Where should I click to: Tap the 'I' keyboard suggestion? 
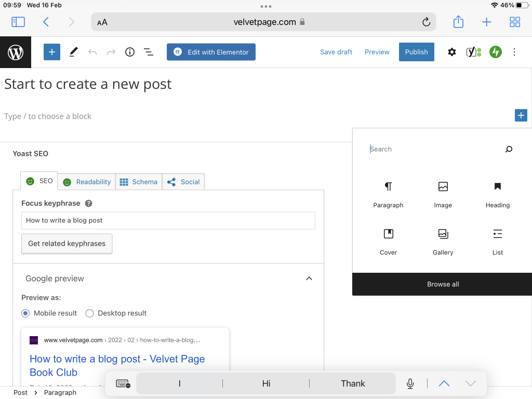(x=179, y=383)
